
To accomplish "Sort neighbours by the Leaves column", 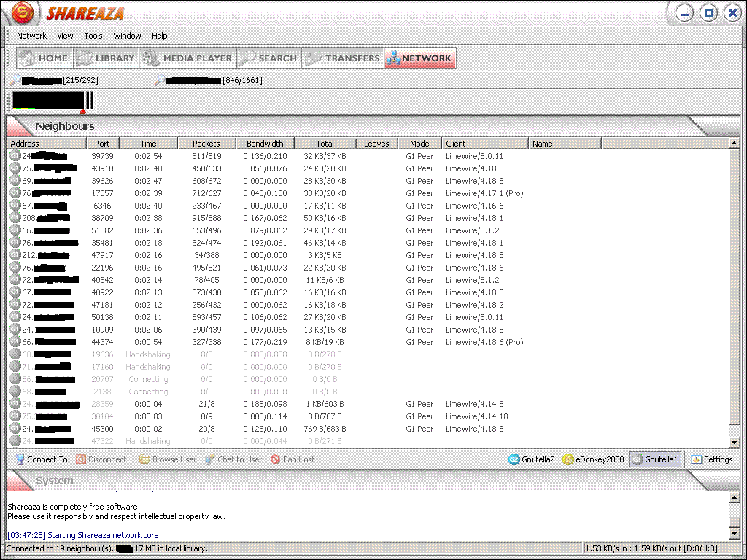I will tap(376, 144).
